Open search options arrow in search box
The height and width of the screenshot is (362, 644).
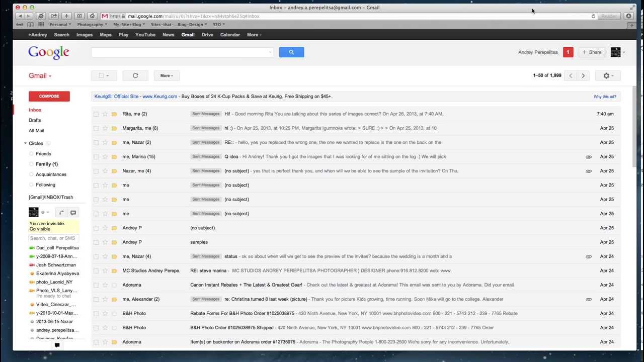point(270,52)
